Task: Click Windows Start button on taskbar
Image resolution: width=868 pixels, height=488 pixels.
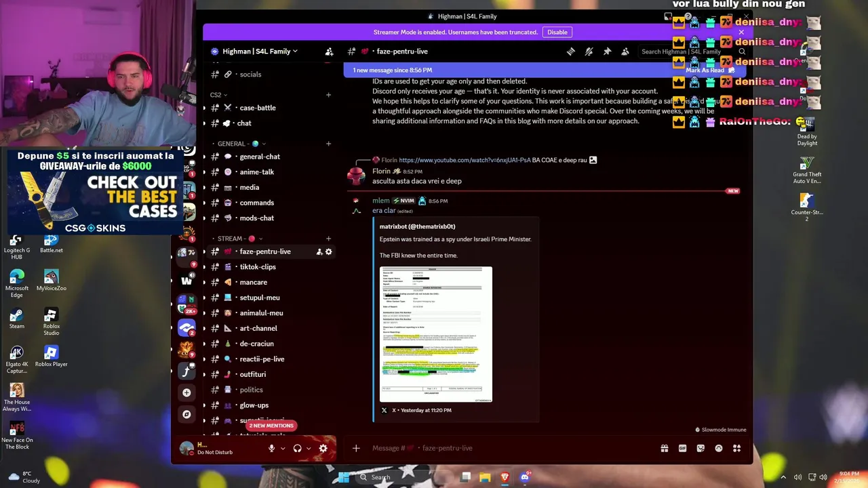Action: 344,477
